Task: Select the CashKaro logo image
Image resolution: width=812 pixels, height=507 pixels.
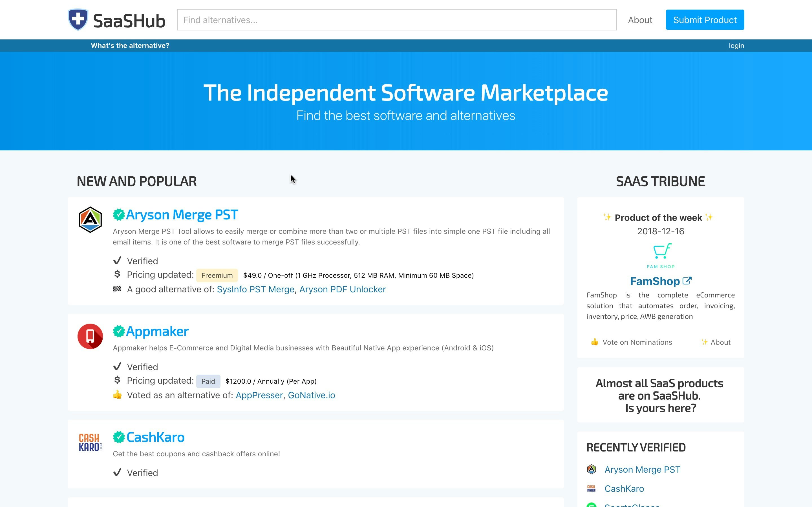Action: click(x=90, y=442)
